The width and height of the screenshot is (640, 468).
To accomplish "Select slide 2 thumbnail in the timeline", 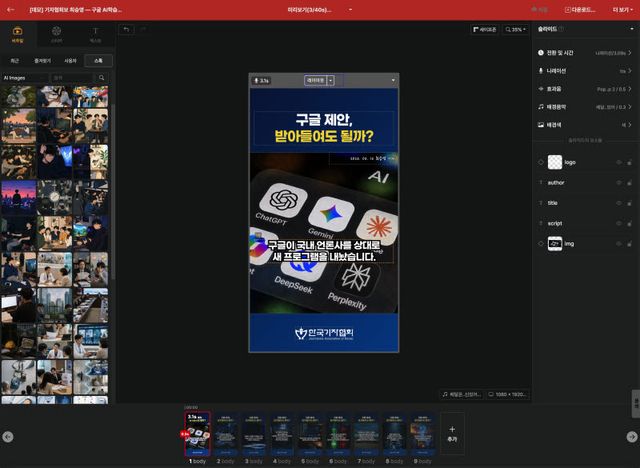I will click(226, 433).
